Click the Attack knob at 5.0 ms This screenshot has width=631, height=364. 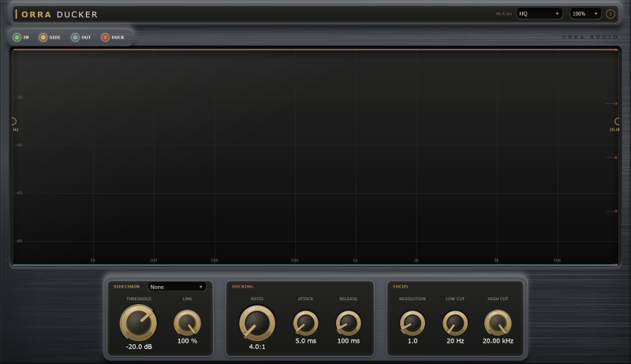tap(306, 323)
